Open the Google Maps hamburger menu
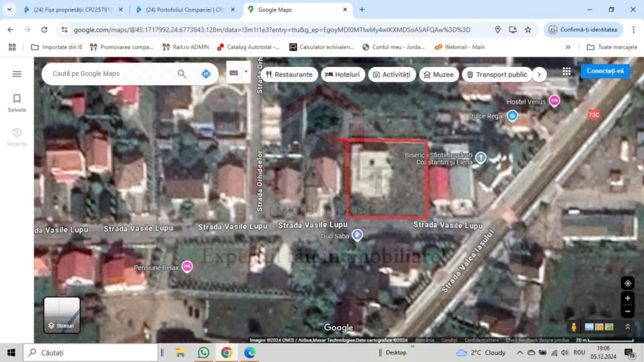Screen dimensions: 644x362 (x=17, y=73)
